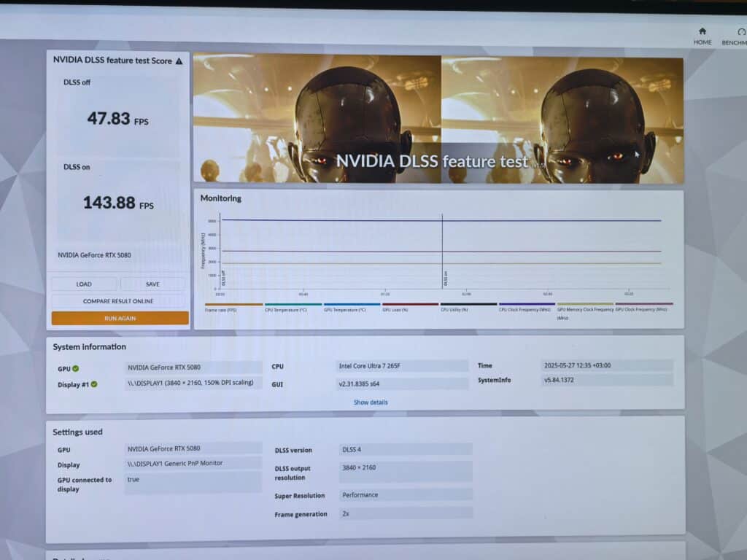Image resolution: width=747 pixels, height=560 pixels.
Task: Select the Intel Core Ultra 7 265F CPU value
Action: [402, 366]
